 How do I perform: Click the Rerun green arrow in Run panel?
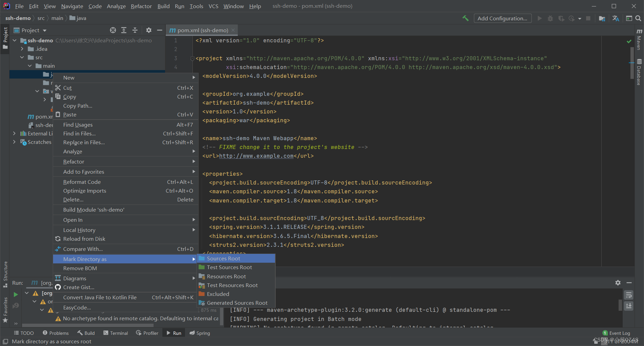click(16, 294)
